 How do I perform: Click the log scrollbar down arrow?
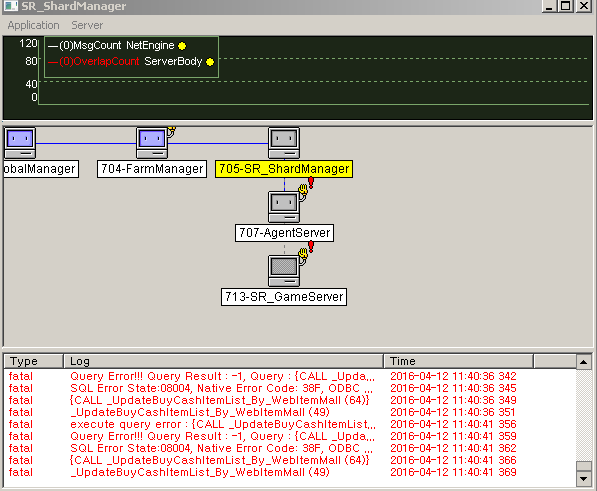[583, 478]
